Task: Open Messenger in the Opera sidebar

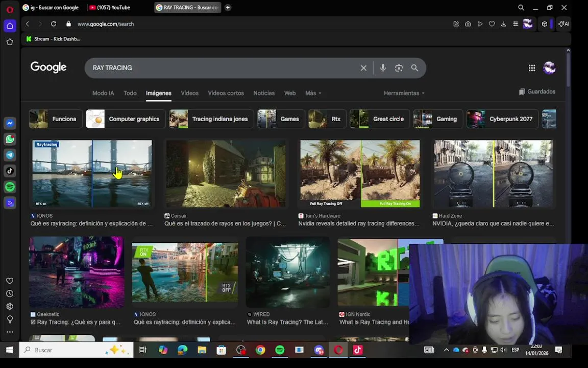Action: point(10,123)
